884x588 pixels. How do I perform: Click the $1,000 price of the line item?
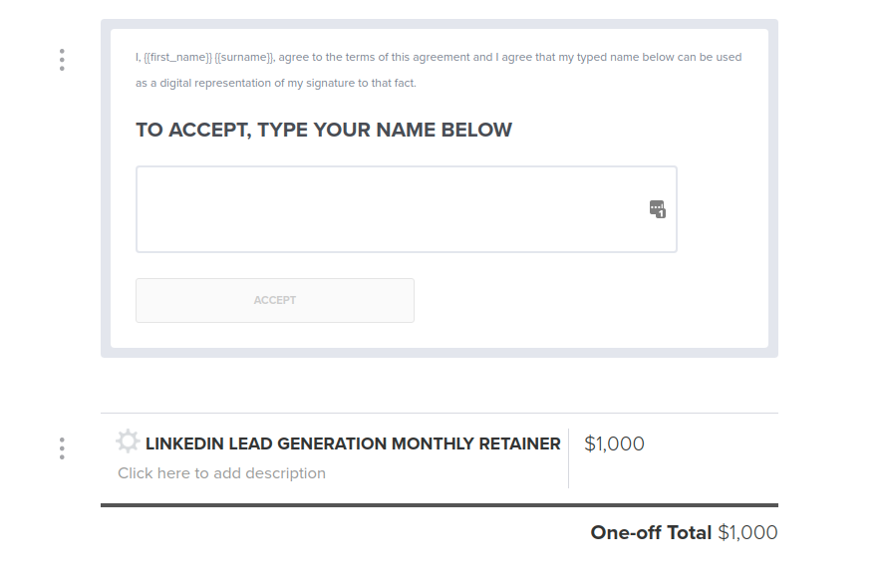614,444
